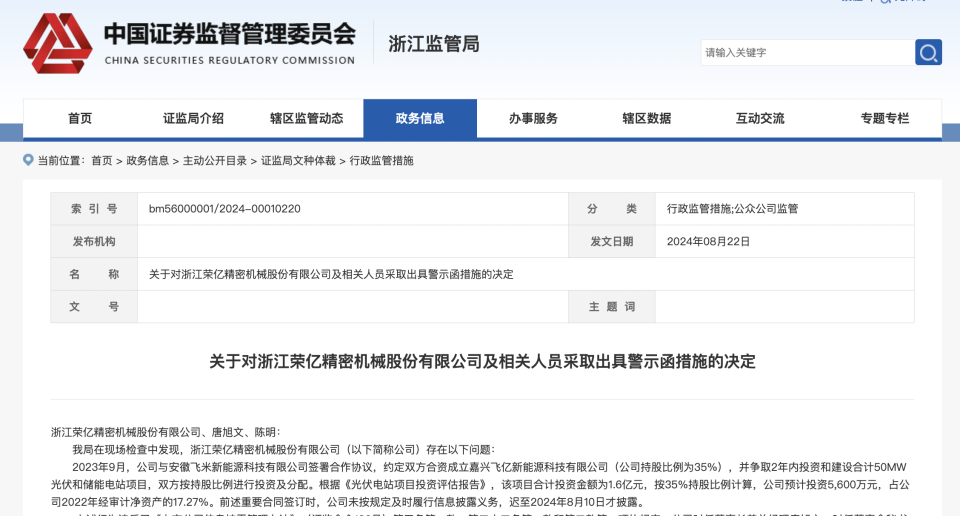
Task: Open the 辖区数据 navigation tab
Action: coord(647,118)
